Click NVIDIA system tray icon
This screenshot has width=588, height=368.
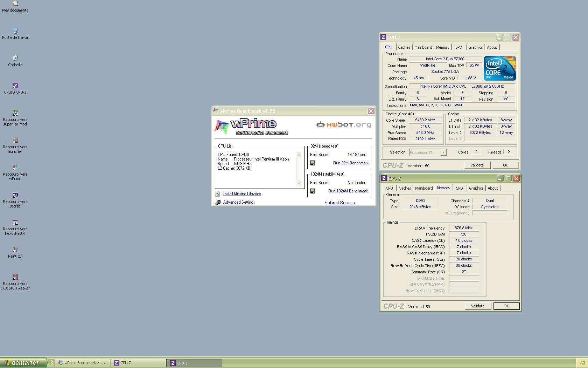tap(582, 363)
